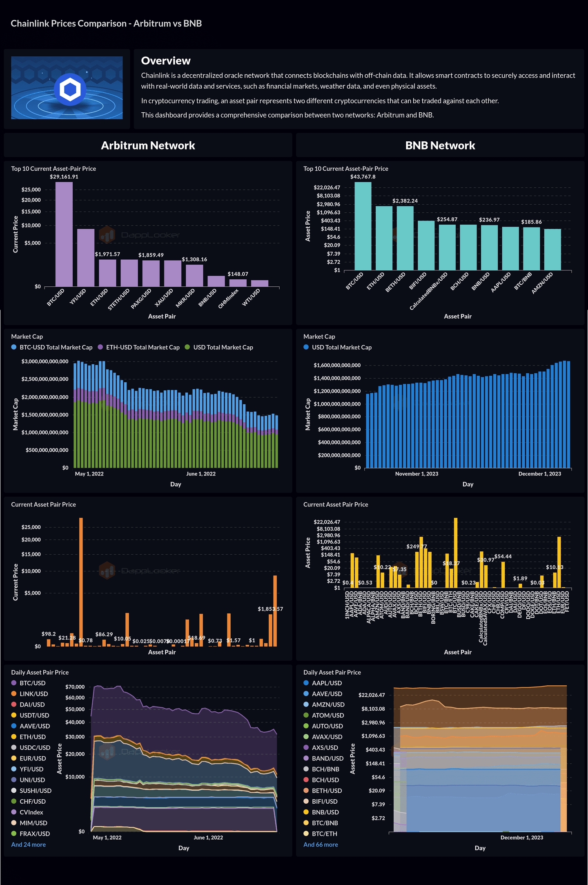Viewport: 588px width, 885px height.
Task: Toggle the BCH/USD legend entry
Action: pos(321,780)
